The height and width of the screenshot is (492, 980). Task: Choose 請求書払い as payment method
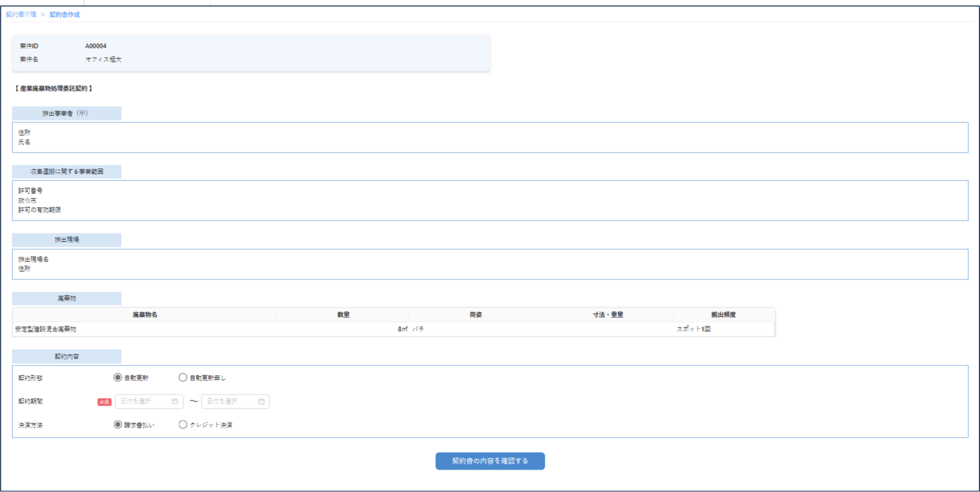118,424
